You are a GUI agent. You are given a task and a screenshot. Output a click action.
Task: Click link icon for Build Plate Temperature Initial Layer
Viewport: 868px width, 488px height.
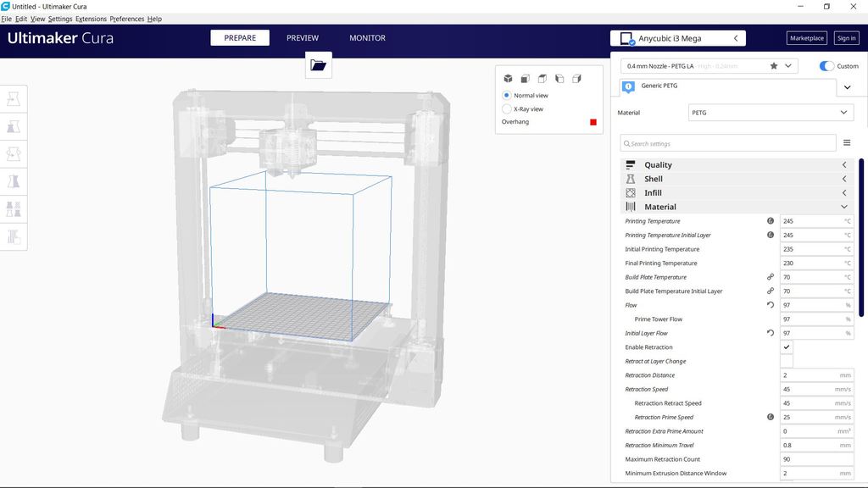pyautogui.click(x=771, y=291)
